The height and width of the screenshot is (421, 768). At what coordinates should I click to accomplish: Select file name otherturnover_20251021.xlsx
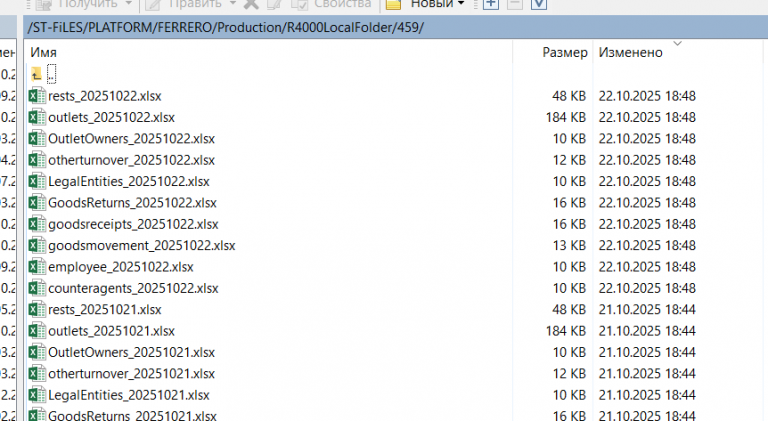pos(131,374)
